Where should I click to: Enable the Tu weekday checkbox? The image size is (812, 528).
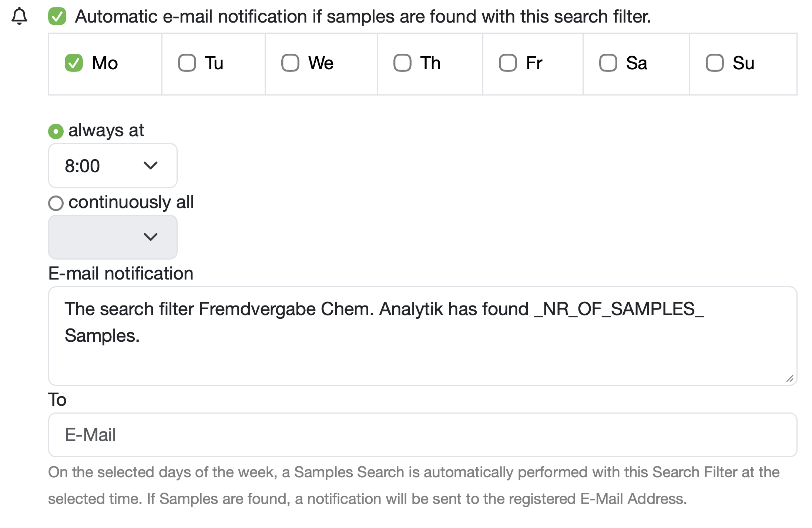click(x=187, y=63)
